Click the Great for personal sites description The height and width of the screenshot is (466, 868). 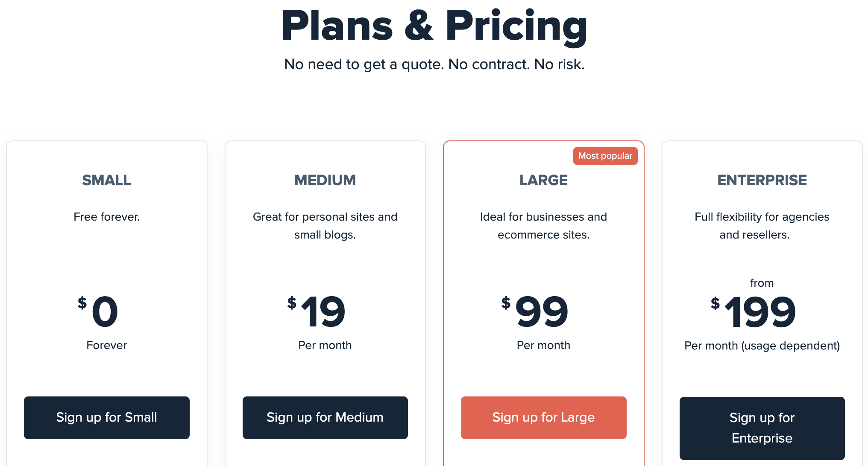point(325,226)
